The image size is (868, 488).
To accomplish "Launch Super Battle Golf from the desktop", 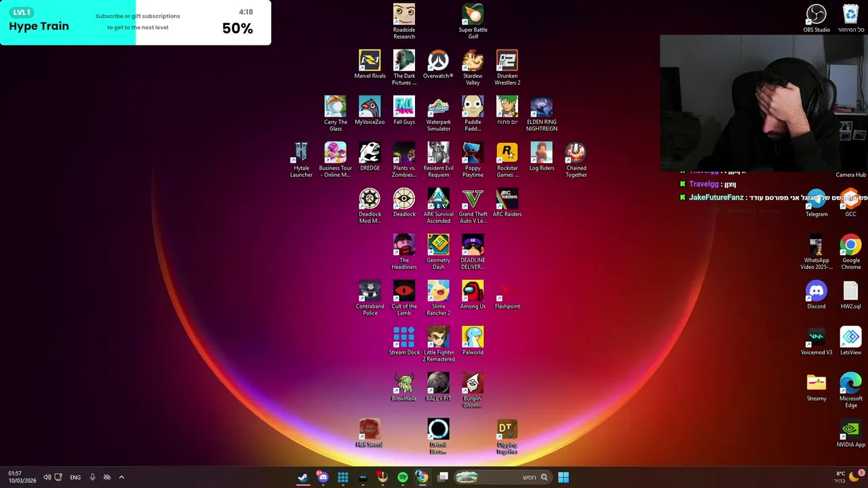I will (x=473, y=21).
